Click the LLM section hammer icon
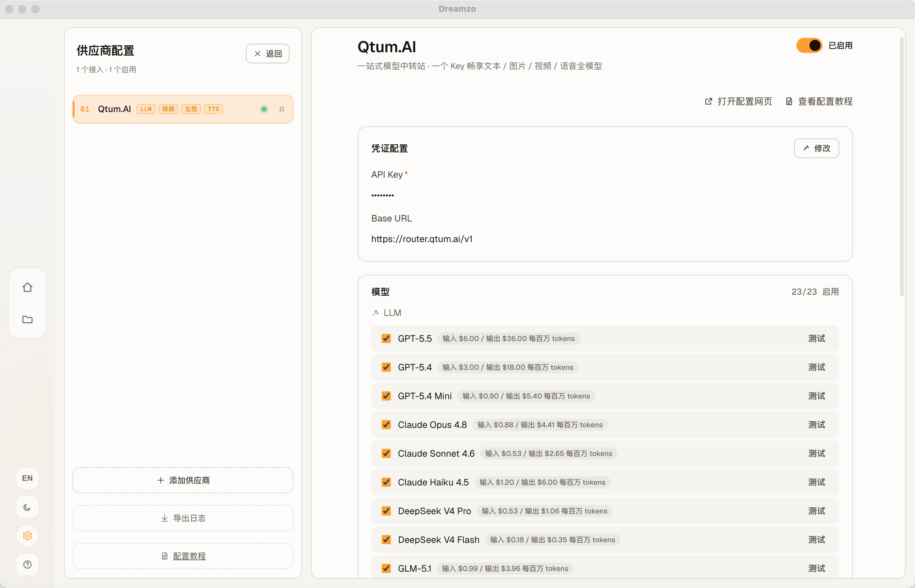 pyautogui.click(x=376, y=313)
